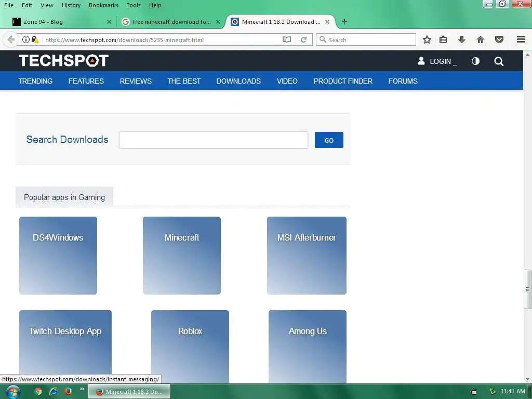Open the History menu

pos(71,5)
